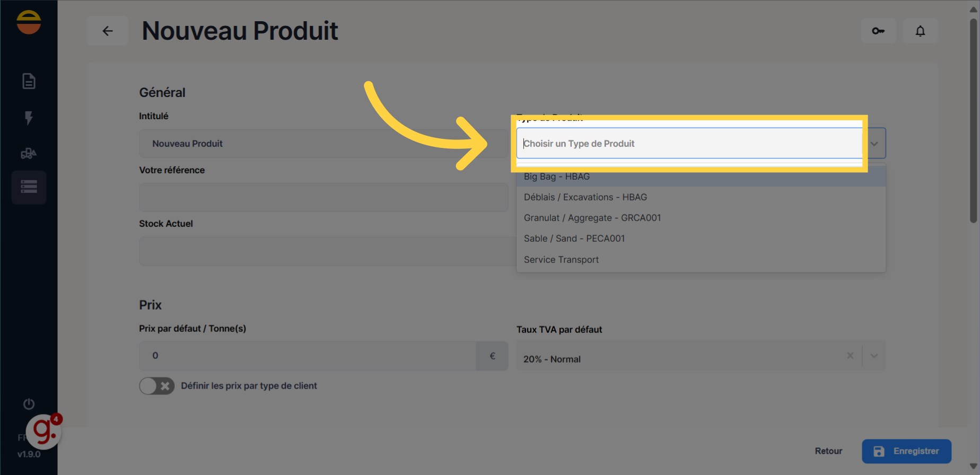Choose Déblais / Excavations - HBAG option
The height and width of the screenshot is (475, 980).
click(x=701, y=197)
